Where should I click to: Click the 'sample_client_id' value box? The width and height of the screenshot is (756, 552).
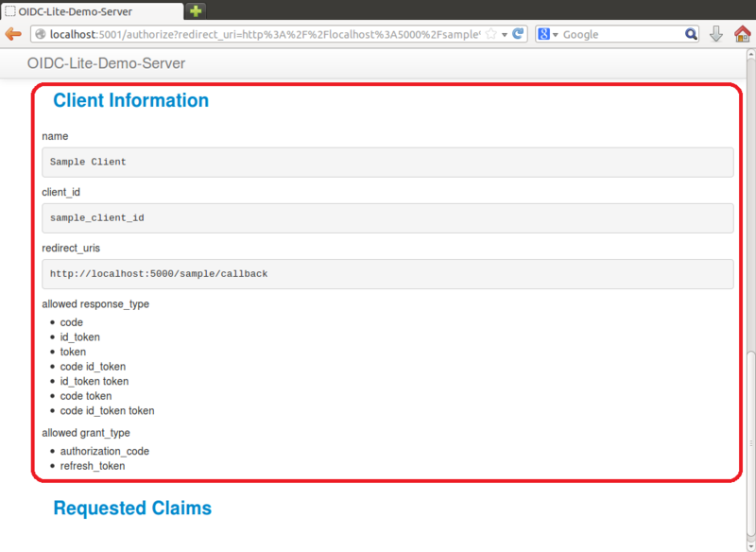tap(387, 218)
